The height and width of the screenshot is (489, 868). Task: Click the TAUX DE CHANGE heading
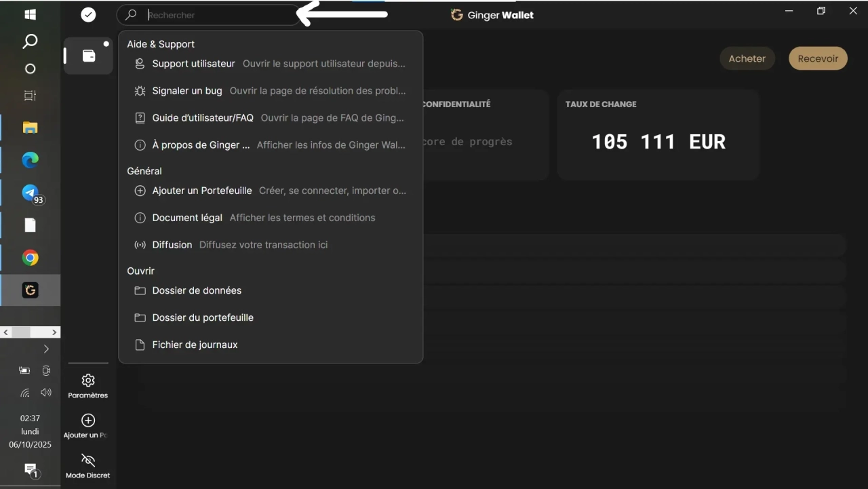click(601, 104)
